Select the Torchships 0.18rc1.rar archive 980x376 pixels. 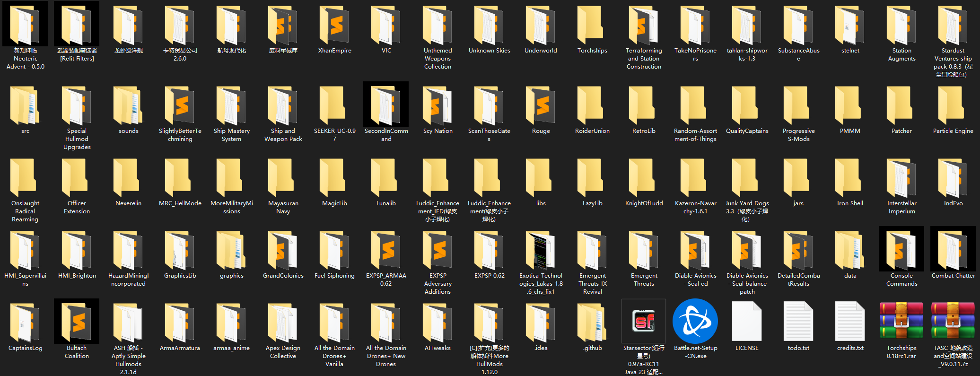click(901, 321)
